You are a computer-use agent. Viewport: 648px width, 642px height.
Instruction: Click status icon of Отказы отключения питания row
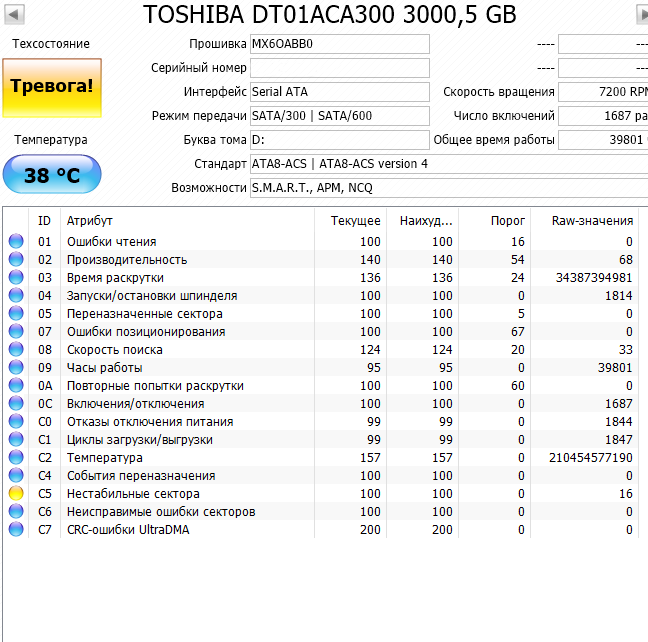[16, 421]
